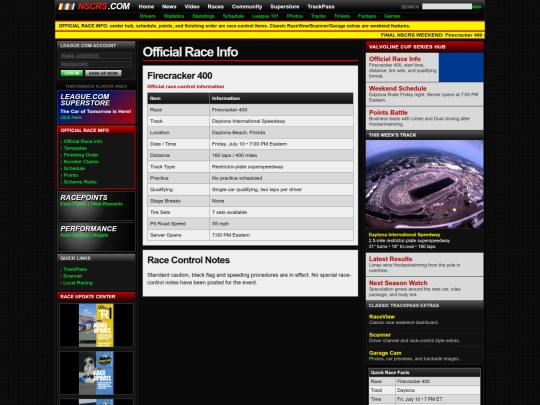Select the 'Daytona Beach, Florida' cell
This screenshot has width=540, height=405.
pyautogui.click(x=281, y=133)
